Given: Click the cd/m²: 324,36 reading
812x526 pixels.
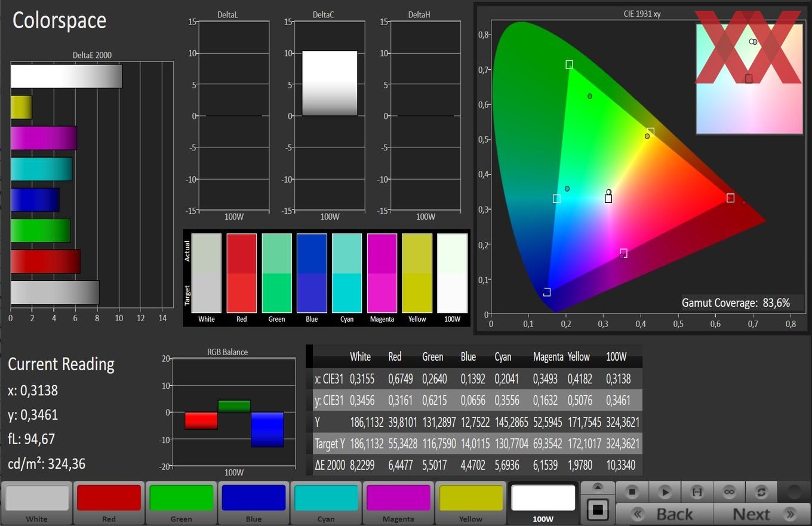Looking at the screenshot, I should tap(47, 463).
